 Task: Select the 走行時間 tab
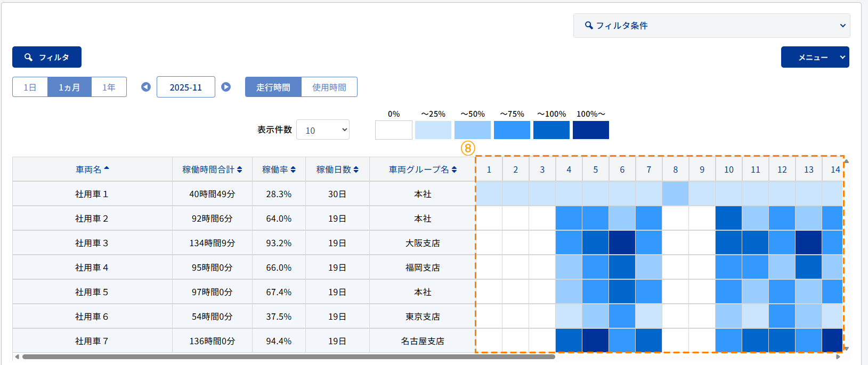(273, 87)
